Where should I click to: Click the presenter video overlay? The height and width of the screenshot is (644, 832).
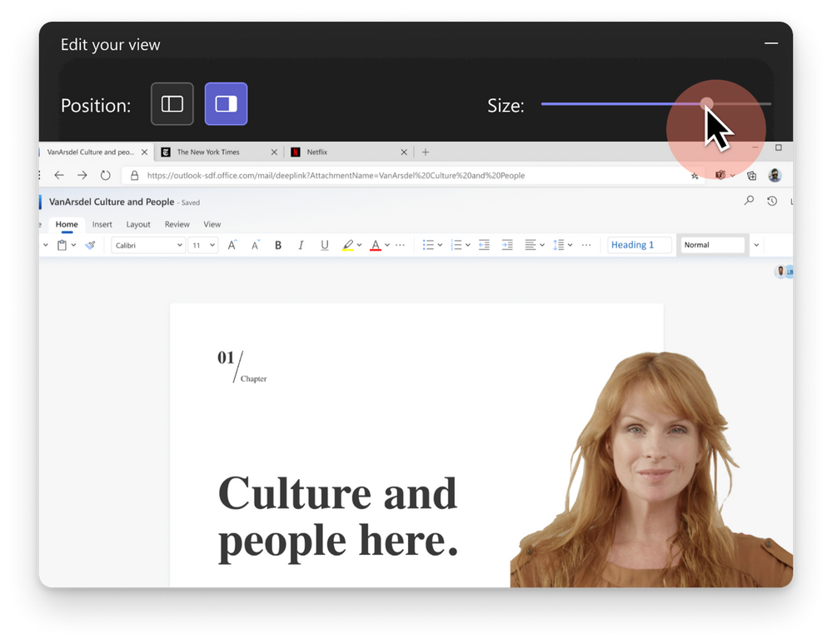[x=651, y=469]
